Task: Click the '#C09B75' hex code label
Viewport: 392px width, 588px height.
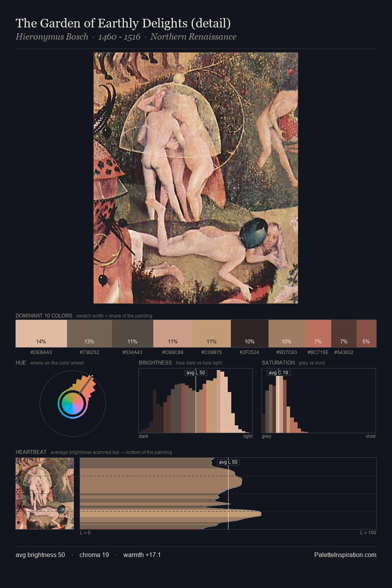Action: coord(211,352)
